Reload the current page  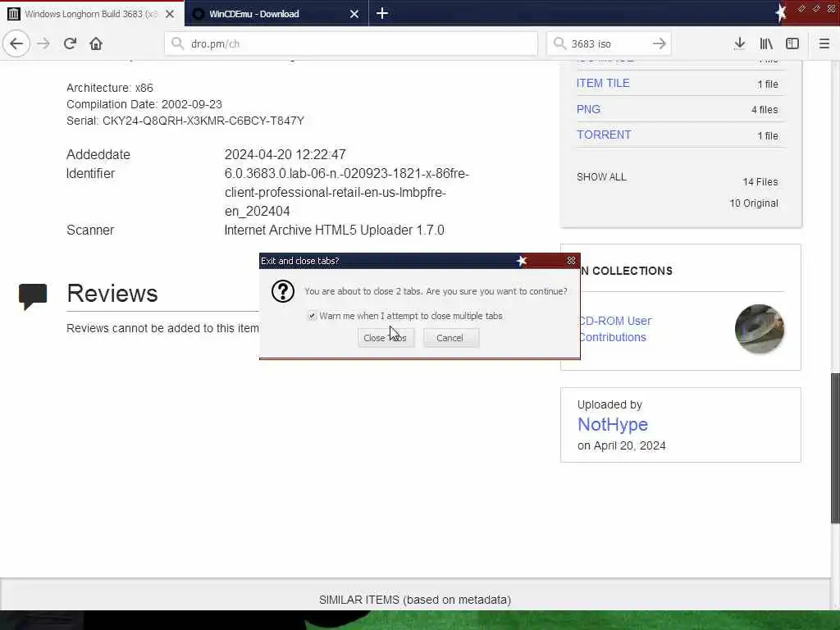coord(70,43)
